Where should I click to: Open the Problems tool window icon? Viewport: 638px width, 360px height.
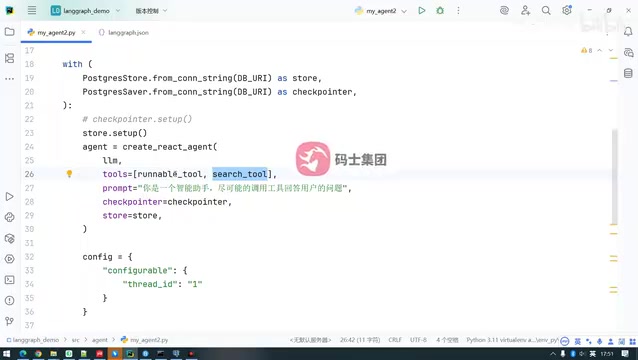coord(9,301)
